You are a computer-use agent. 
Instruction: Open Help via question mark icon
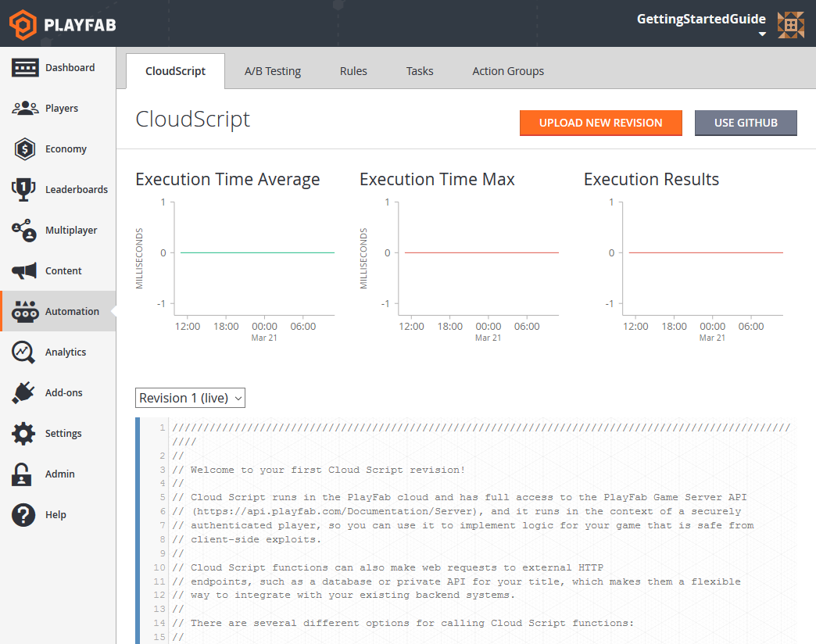23,515
